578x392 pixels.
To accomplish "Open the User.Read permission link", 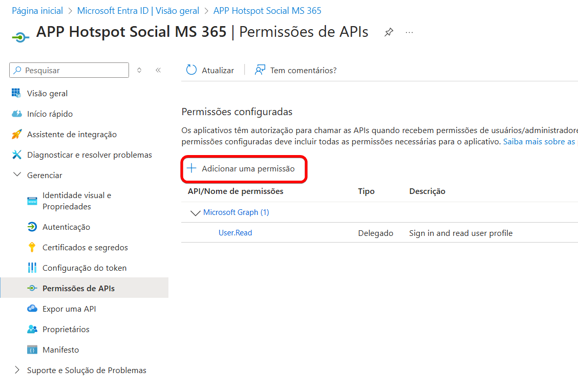I will 235,233.
